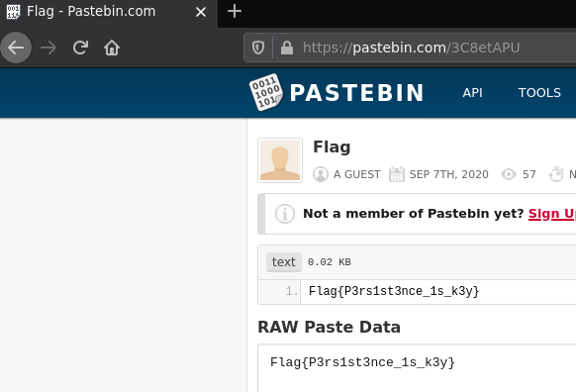Reload the Pastebin page
The width and height of the screenshot is (576, 392).
pos(80,48)
